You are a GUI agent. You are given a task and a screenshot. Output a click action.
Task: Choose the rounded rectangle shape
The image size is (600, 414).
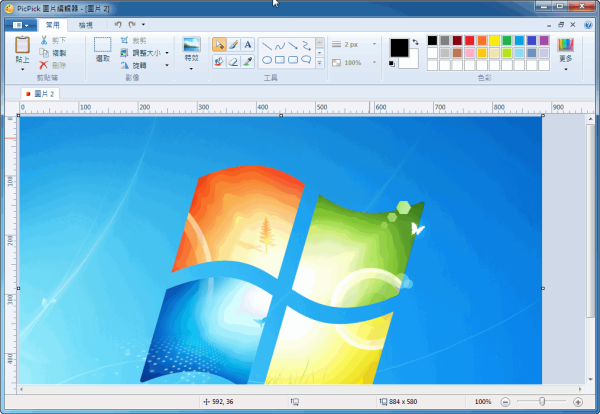coord(293,60)
